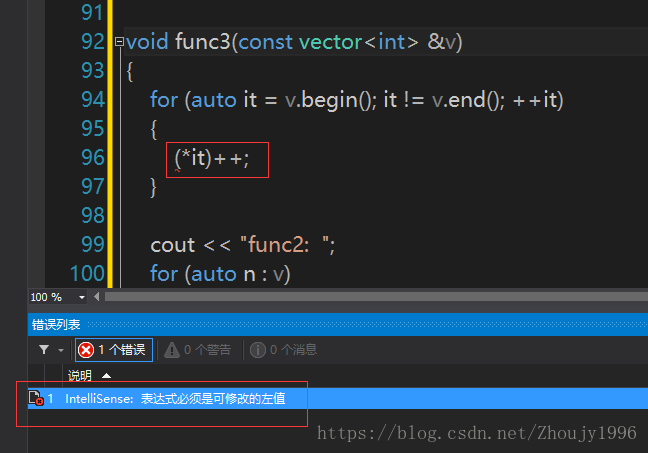Click the editor horizontal scrollbar track
Image resolution: width=648 pixels, height=453 pixels.
click(x=376, y=297)
